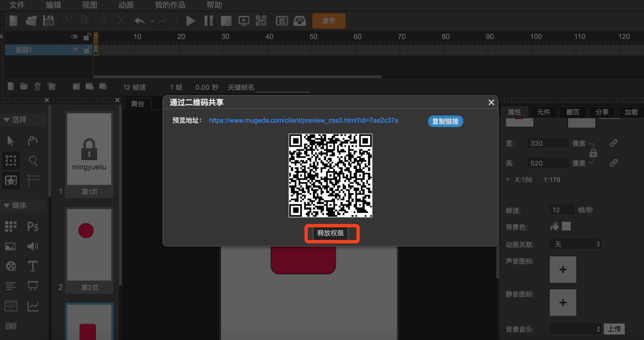
Task: Click the new file icon in toolbar
Action: (x=13, y=21)
